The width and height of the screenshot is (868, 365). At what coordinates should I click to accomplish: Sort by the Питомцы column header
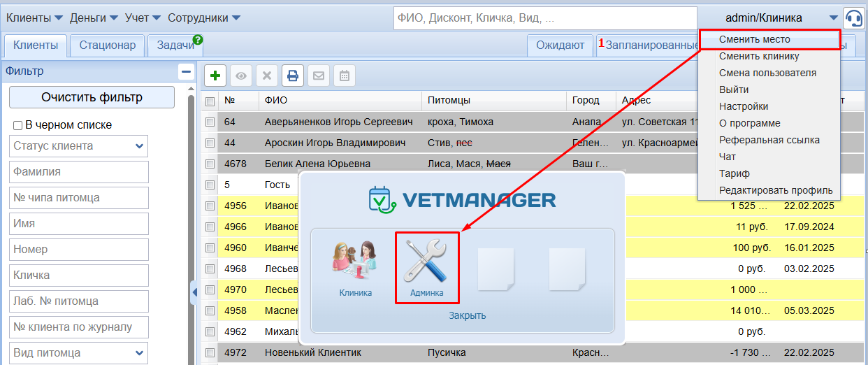pyautogui.click(x=493, y=101)
